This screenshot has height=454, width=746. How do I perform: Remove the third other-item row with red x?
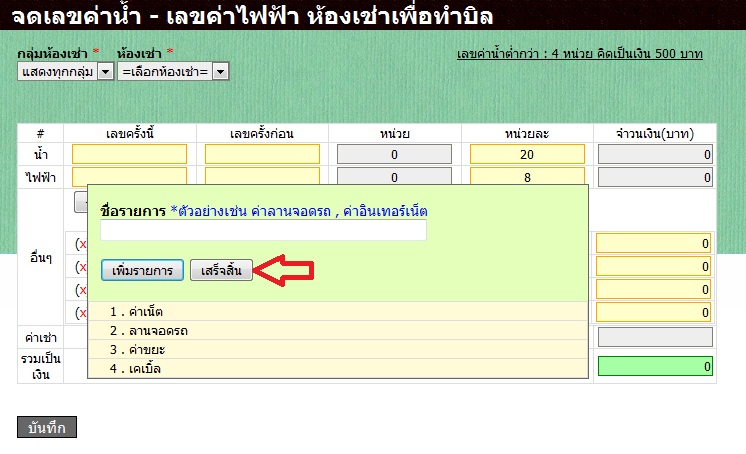point(81,290)
